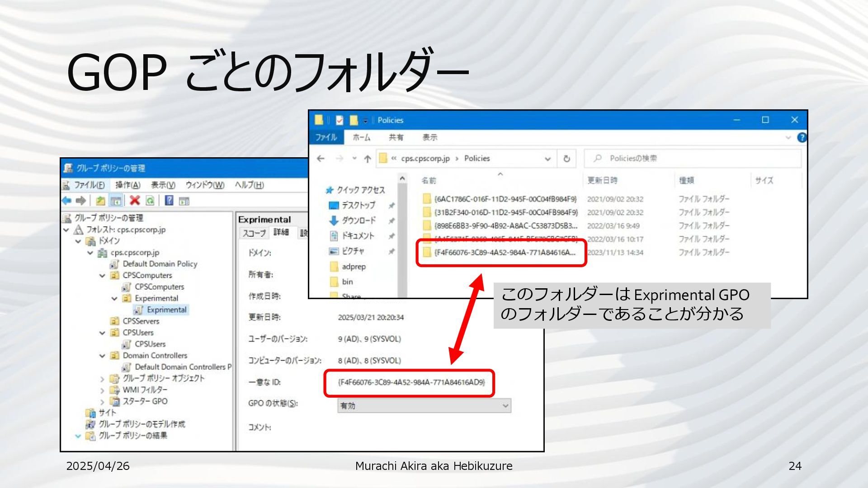
Task: Collapse the CPSComputers tree node
Action: click(x=103, y=276)
